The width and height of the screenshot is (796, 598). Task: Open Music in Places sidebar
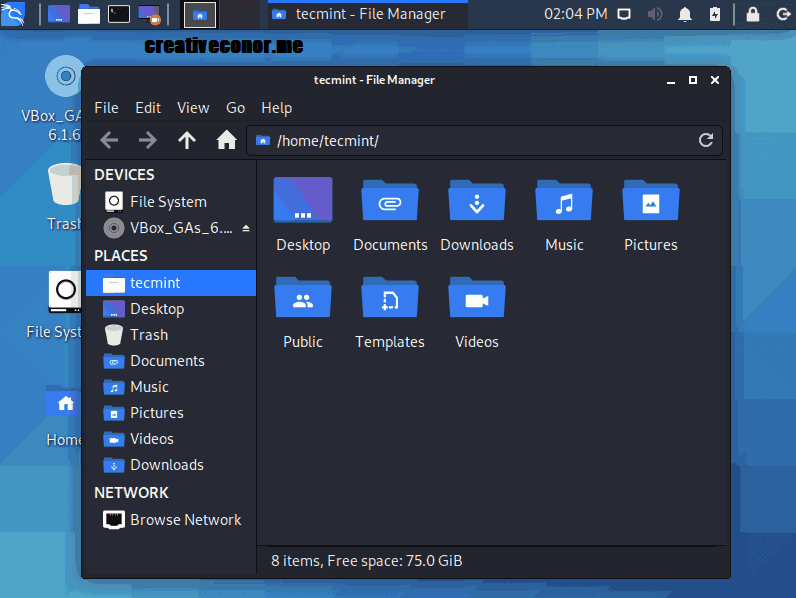click(x=171, y=387)
